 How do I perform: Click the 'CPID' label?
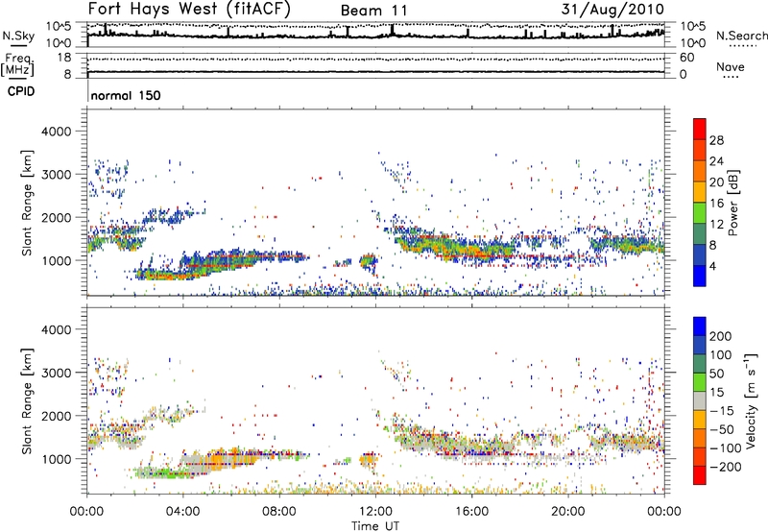pyautogui.click(x=21, y=91)
